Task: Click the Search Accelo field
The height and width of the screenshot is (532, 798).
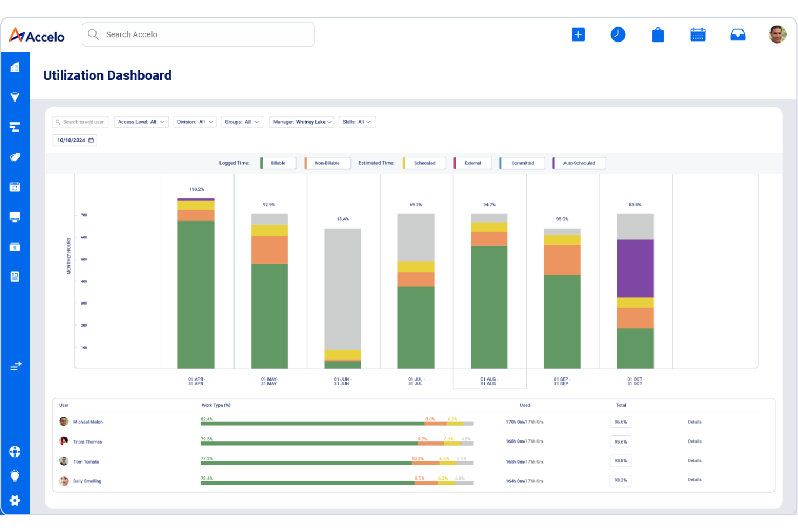Action: 198,34
